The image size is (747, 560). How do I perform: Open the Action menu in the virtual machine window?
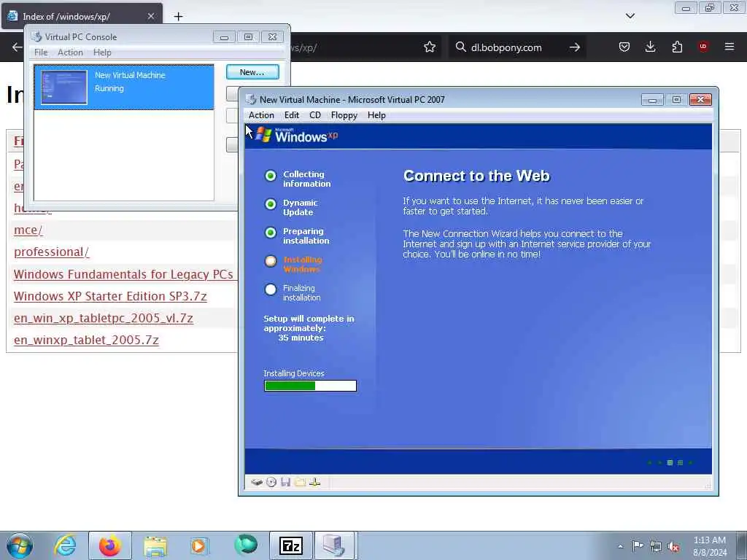261,115
